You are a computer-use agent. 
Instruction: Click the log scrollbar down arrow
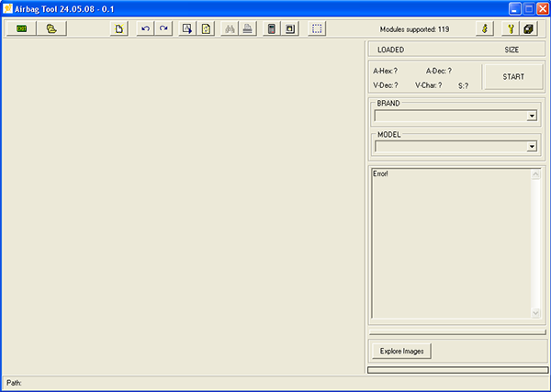tap(535, 313)
